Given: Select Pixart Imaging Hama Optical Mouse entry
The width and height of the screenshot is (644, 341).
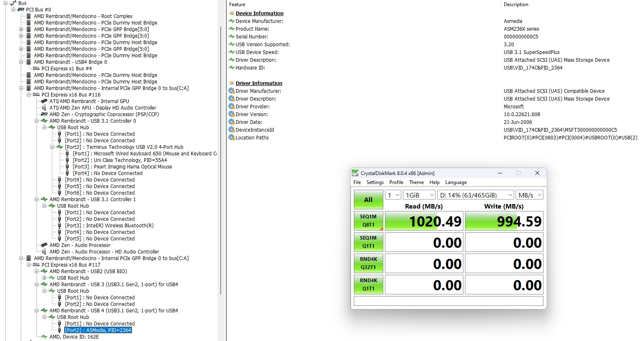Looking at the screenshot, I should coord(122,167).
